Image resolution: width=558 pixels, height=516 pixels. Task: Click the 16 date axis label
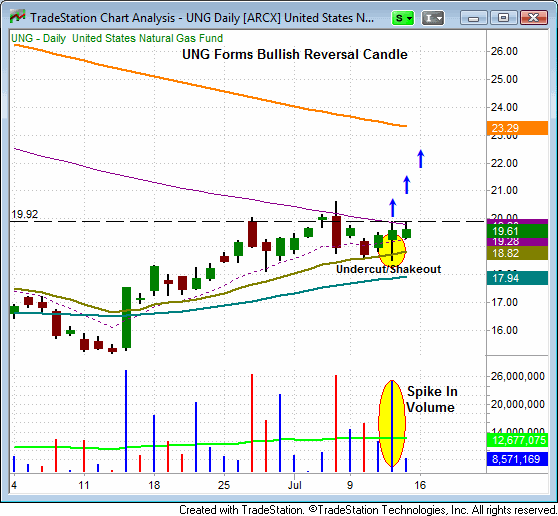420,485
